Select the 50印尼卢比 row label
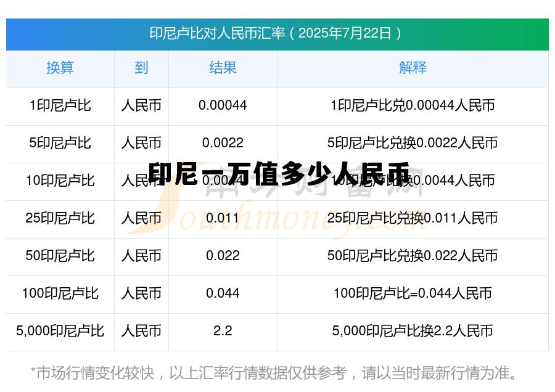The width and height of the screenshot is (555, 392). coord(60,256)
